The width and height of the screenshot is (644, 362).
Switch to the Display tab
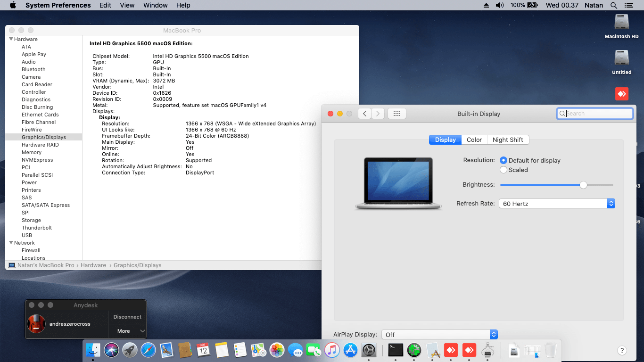(445, 140)
